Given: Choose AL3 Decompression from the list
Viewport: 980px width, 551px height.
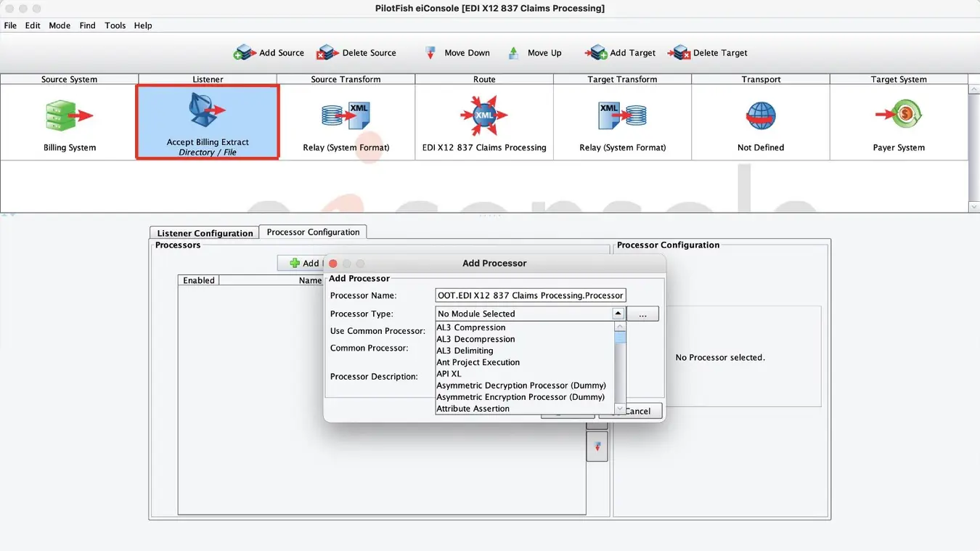Looking at the screenshot, I should pos(525,339).
